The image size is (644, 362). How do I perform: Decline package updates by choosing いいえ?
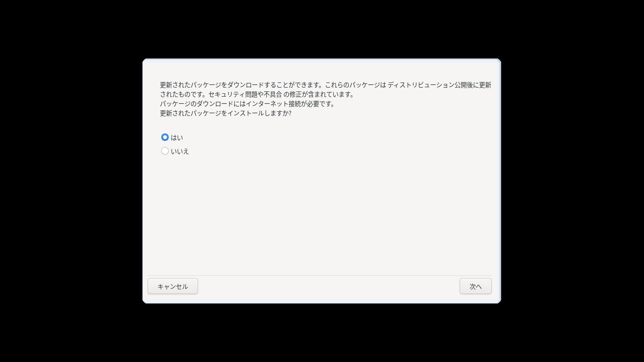point(165,151)
